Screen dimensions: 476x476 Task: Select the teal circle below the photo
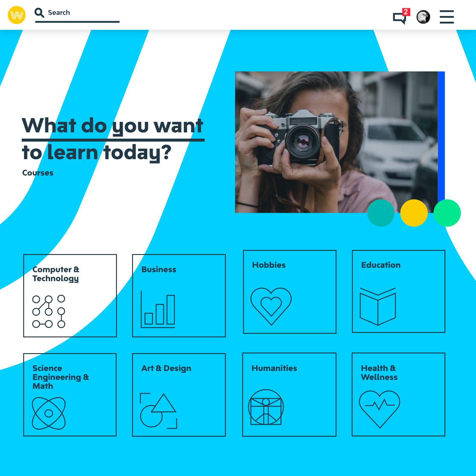[x=381, y=213]
